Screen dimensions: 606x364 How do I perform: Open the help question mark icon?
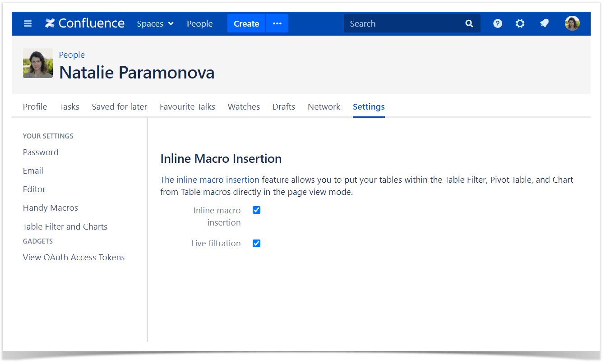pos(498,23)
